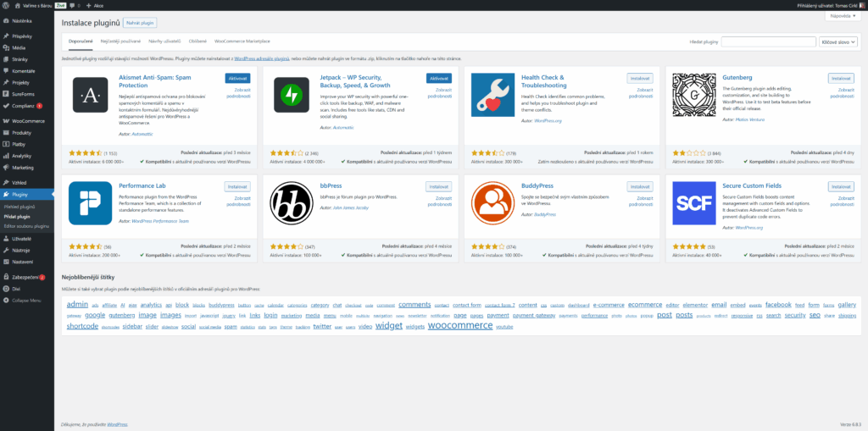Image resolution: width=868 pixels, height=431 pixels.
Task: Show details for Akismet plugin
Action: 238,92
